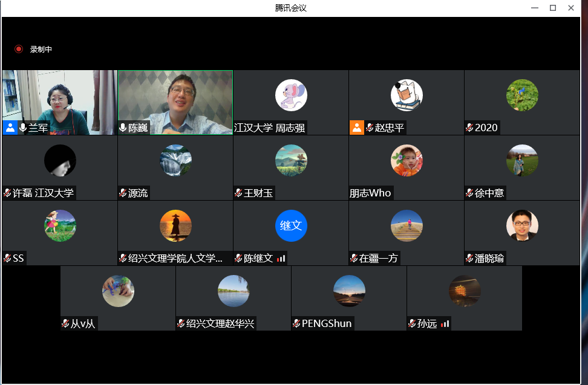Maximize the 腾讯会议 window
This screenshot has width=588, height=385.
(x=552, y=8)
